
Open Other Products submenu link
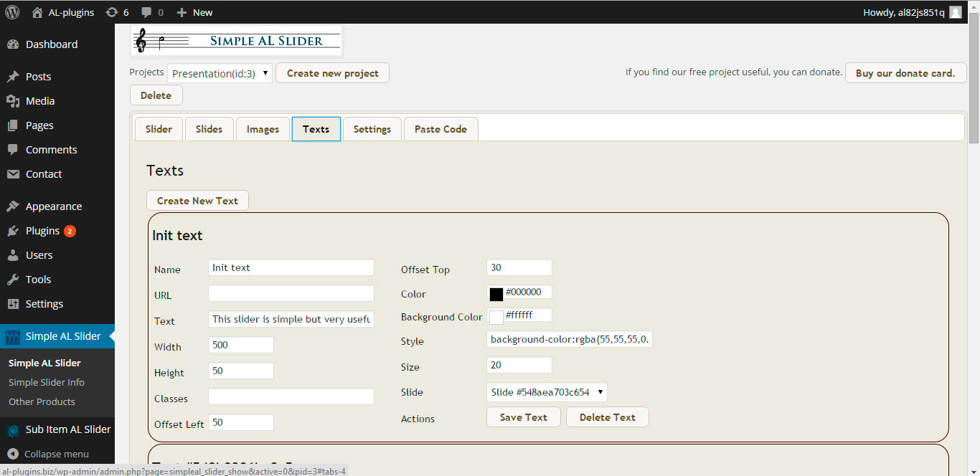[42, 401]
